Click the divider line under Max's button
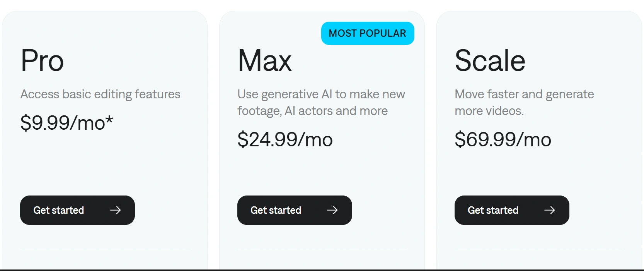The height and width of the screenshot is (271, 644). (322, 248)
